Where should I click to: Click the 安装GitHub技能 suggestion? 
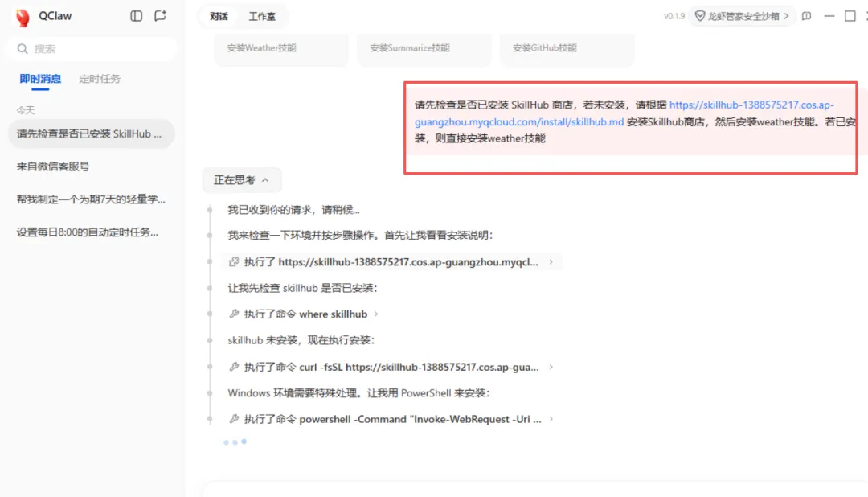[567, 48]
